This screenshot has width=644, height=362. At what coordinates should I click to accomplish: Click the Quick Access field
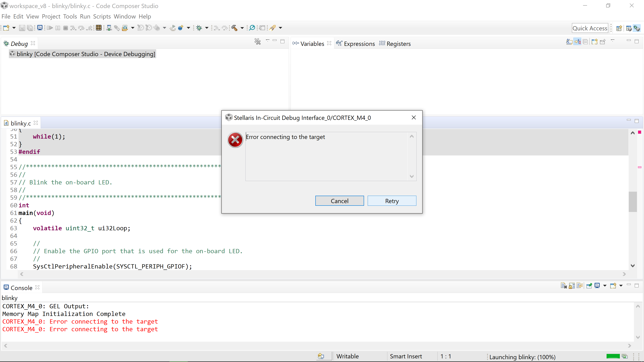[x=590, y=28]
